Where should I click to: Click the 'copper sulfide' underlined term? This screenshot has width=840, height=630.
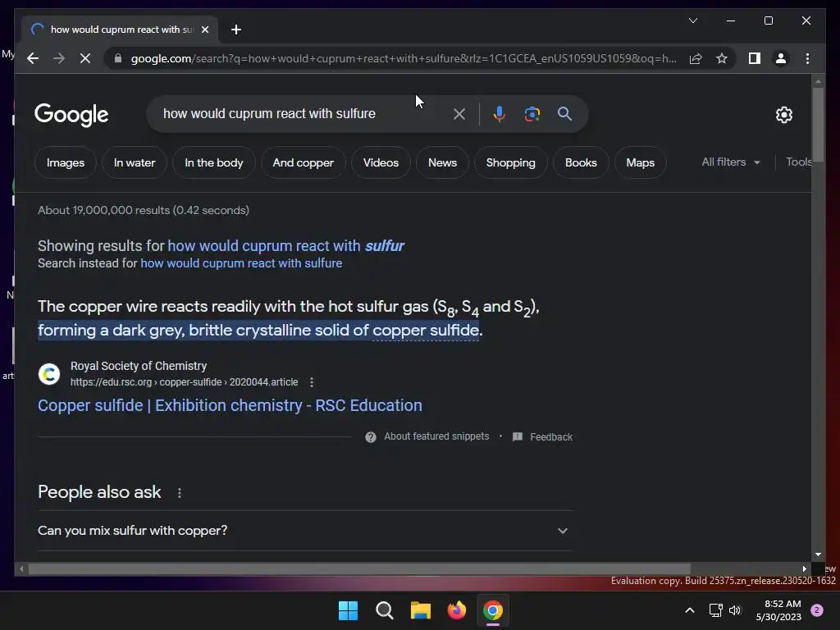coord(426,330)
